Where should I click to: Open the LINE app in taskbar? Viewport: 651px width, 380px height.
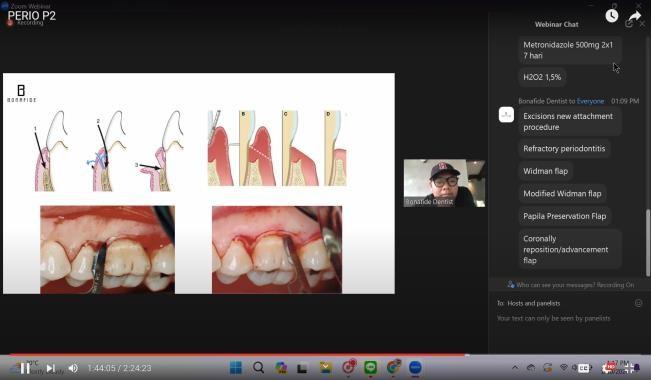coord(370,367)
